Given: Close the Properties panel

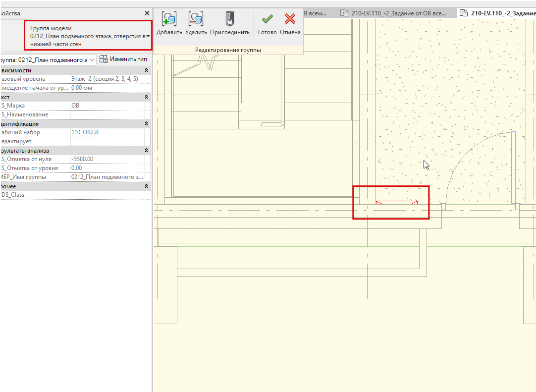Looking at the screenshot, I should (147, 13).
